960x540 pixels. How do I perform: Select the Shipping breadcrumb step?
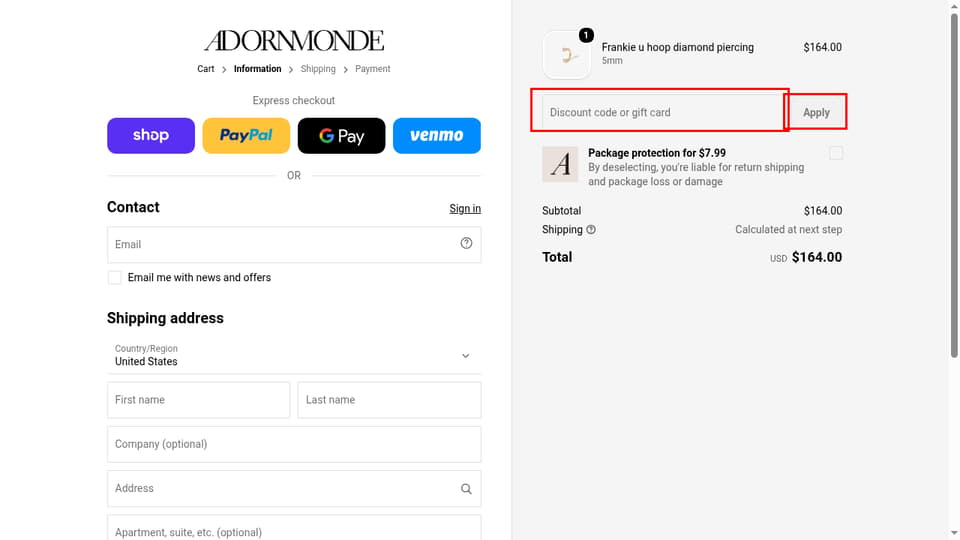click(x=318, y=69)
